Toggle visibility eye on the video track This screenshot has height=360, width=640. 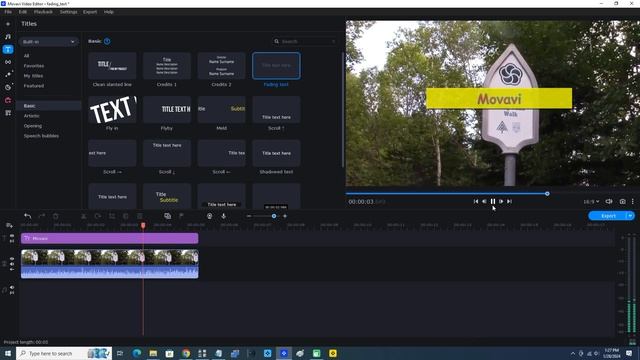(12, 259)
